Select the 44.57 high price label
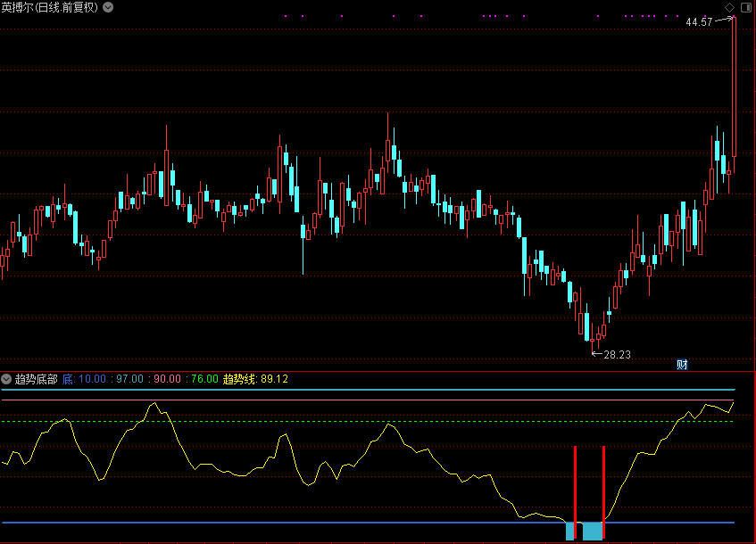Viewport: 756px width, 544px height. click(x=698, y=22)
